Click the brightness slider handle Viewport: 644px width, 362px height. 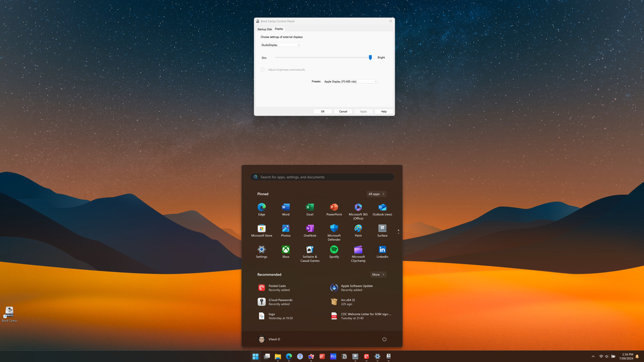click(x=370, y=57)
